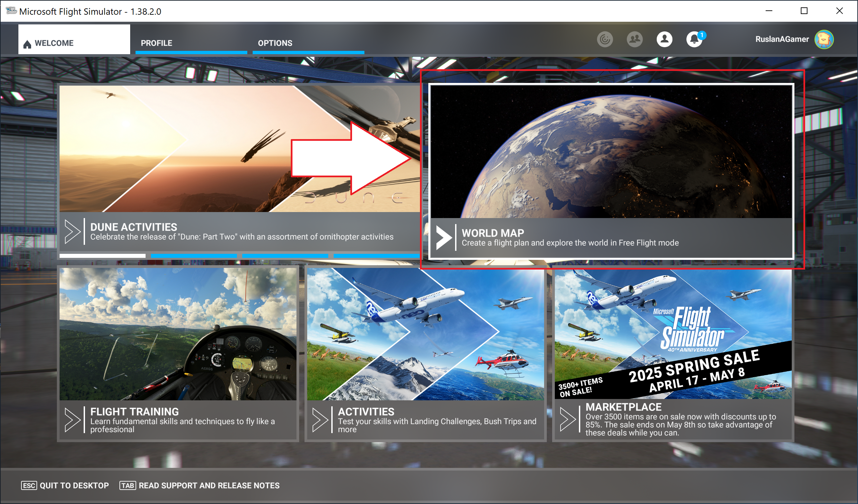Open the Activities aircraft image
The image size is (858, 504).
425,334
